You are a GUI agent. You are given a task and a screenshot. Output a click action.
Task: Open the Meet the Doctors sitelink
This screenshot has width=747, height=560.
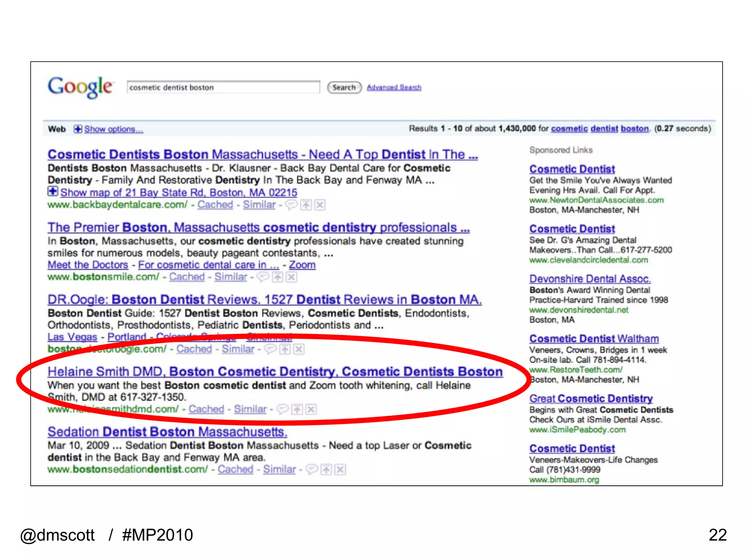[88, 265]
